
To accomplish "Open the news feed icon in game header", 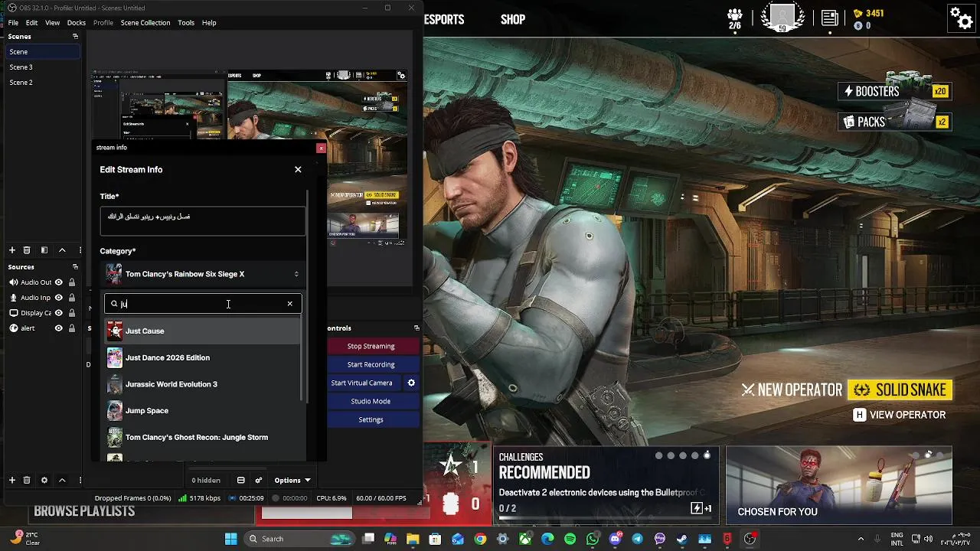I will [829, 18].
